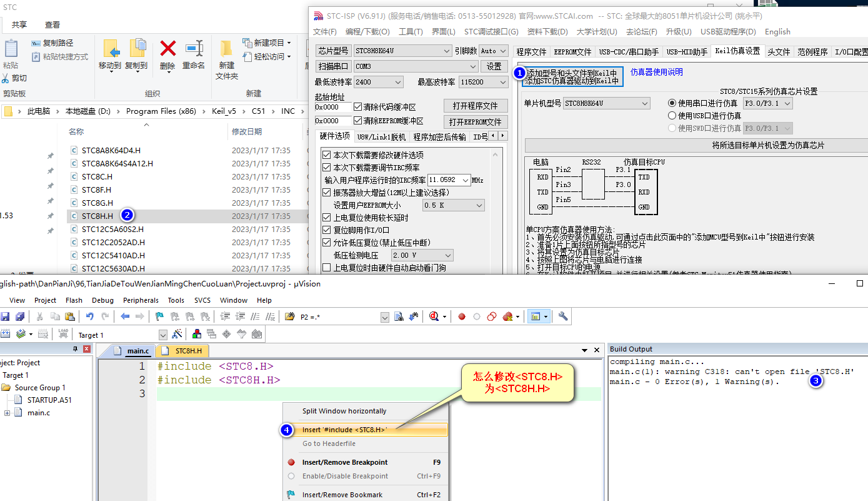Toggle bookmark flag icon in µVision toolbar
Screen dimensions: 868x501
tap(160, 316)
